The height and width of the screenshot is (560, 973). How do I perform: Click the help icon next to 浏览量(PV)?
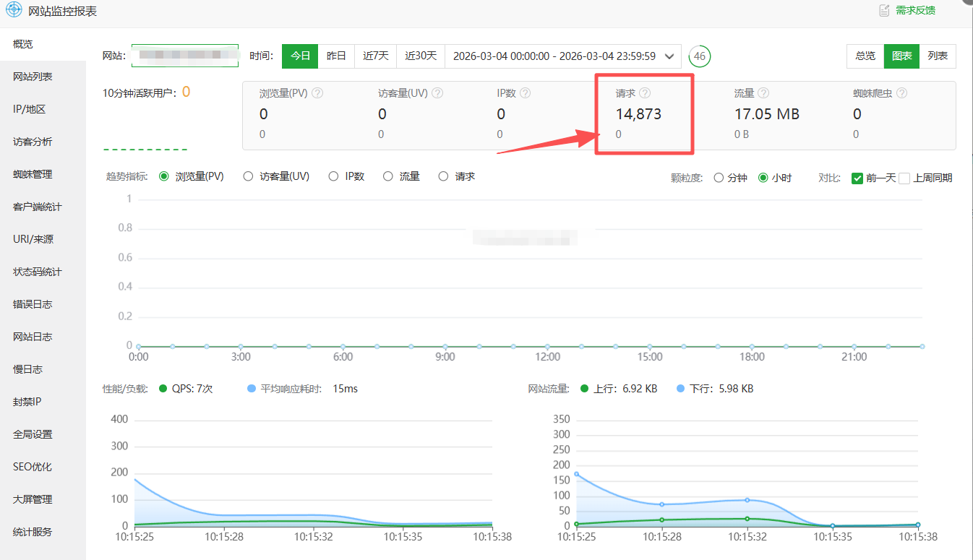pos(317,93)
